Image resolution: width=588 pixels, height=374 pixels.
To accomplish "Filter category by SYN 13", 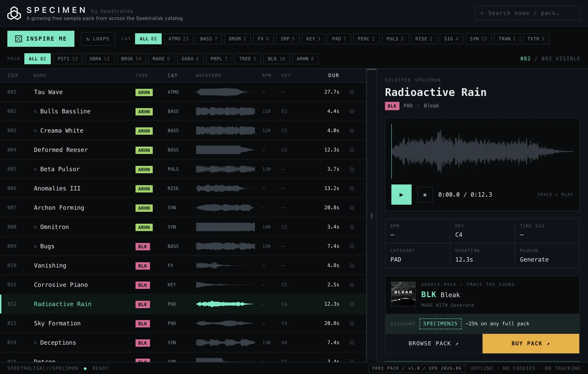I will click(478, 39).
